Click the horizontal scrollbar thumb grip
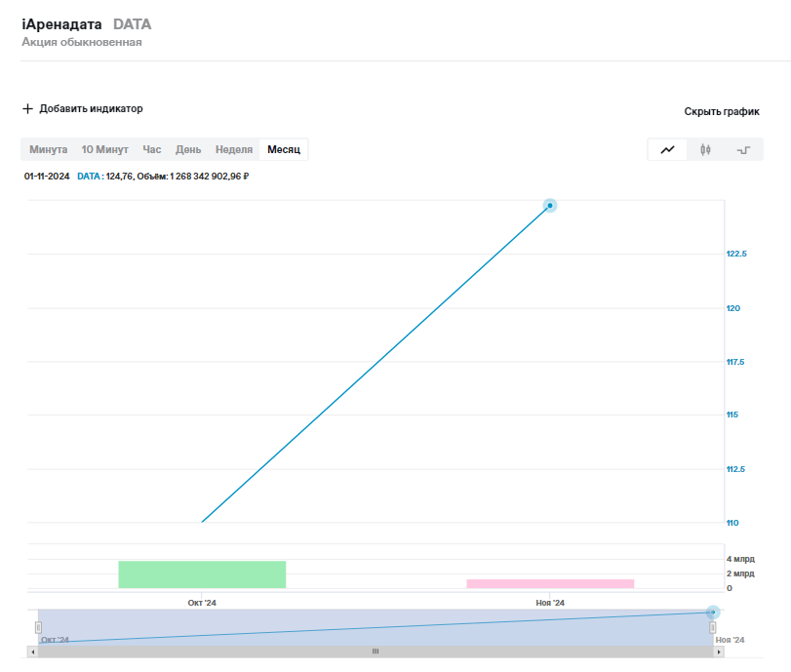This screenshot has height=672, width=791. (376, 651)
